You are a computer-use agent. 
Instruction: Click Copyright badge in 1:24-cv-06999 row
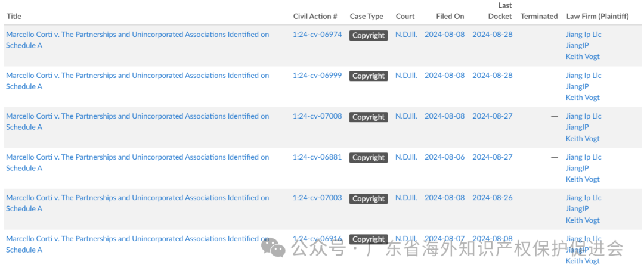369,76
